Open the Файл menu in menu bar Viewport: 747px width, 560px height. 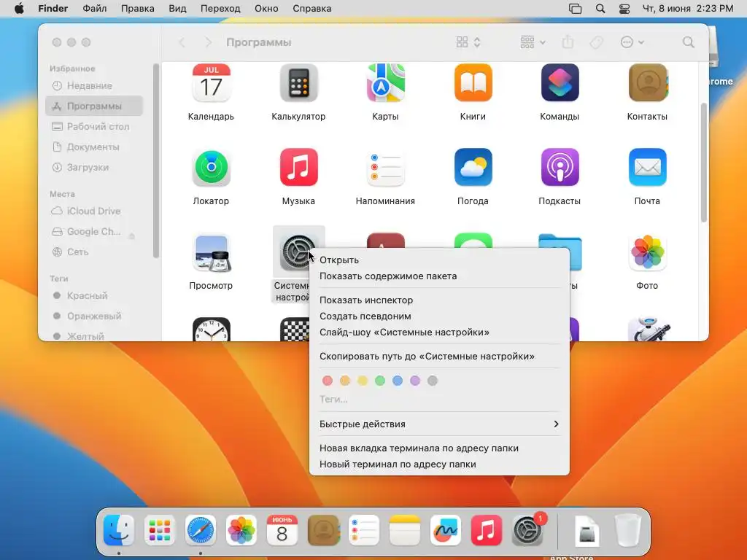94,9
